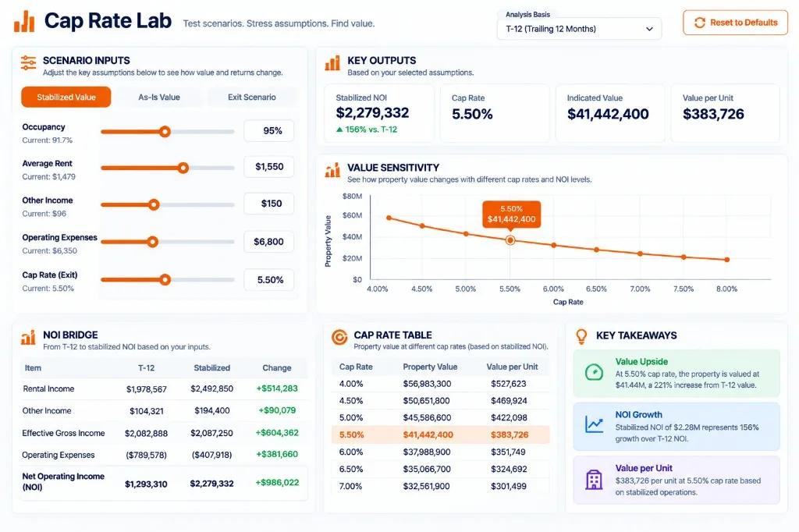Viewport: 799px width, 532px height.
Task: Click the Average Rent slider handle
Action: 183,168
